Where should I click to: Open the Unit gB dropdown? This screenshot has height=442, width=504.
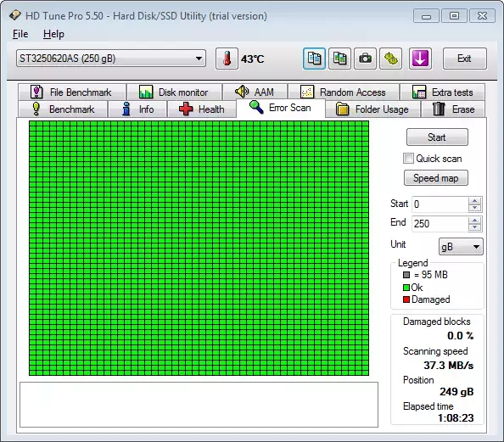tap(461, 247)
